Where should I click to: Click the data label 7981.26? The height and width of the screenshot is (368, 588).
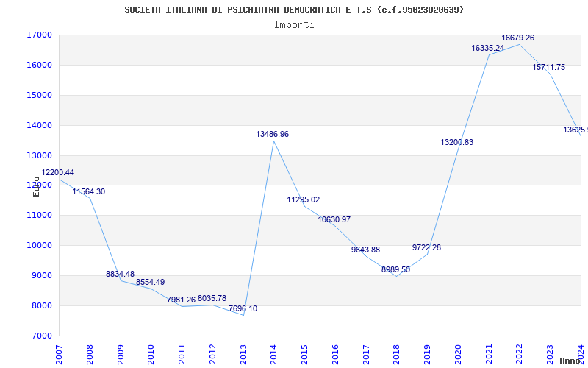coord(181,300)
